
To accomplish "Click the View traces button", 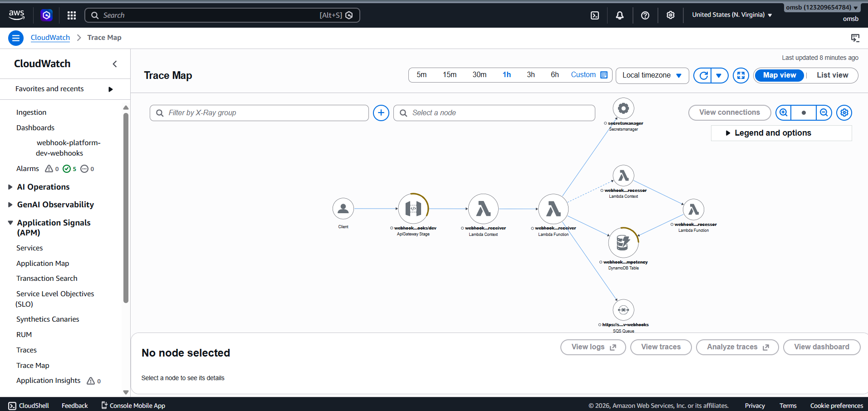I will coord(661,347).
